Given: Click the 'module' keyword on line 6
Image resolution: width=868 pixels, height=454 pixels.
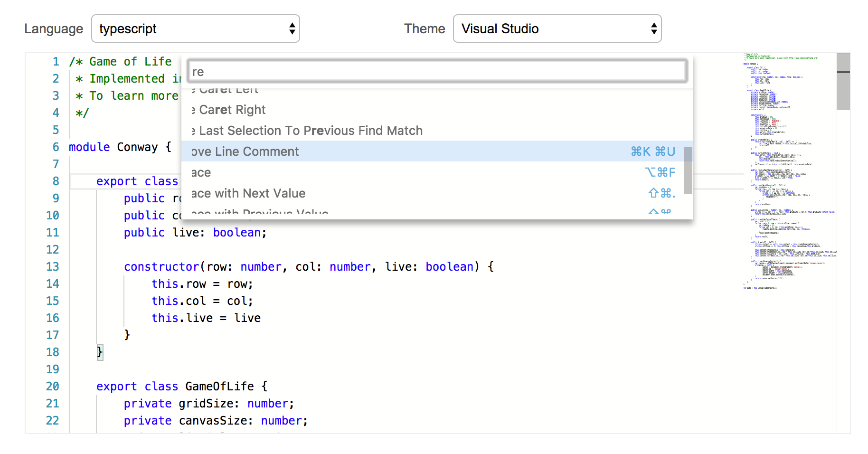Looking at the screenshot, I should [x=89, y=147].
